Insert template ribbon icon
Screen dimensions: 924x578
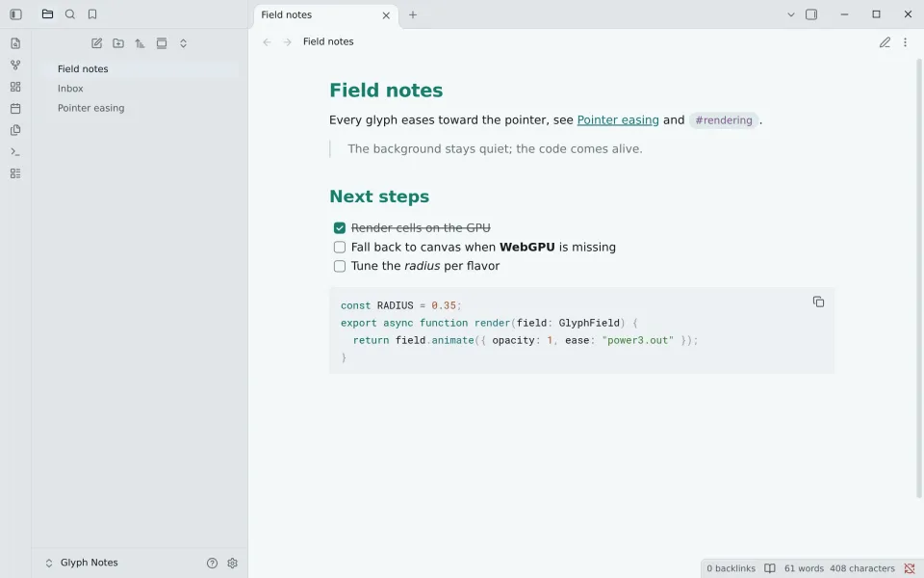click(16, 130)
